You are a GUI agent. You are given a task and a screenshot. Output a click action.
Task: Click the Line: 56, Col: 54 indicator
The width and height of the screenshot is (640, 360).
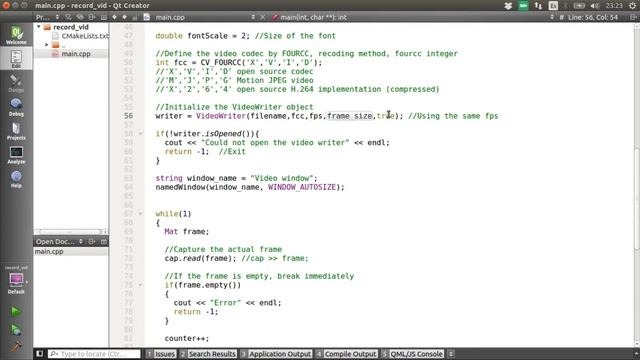[593, 17]
